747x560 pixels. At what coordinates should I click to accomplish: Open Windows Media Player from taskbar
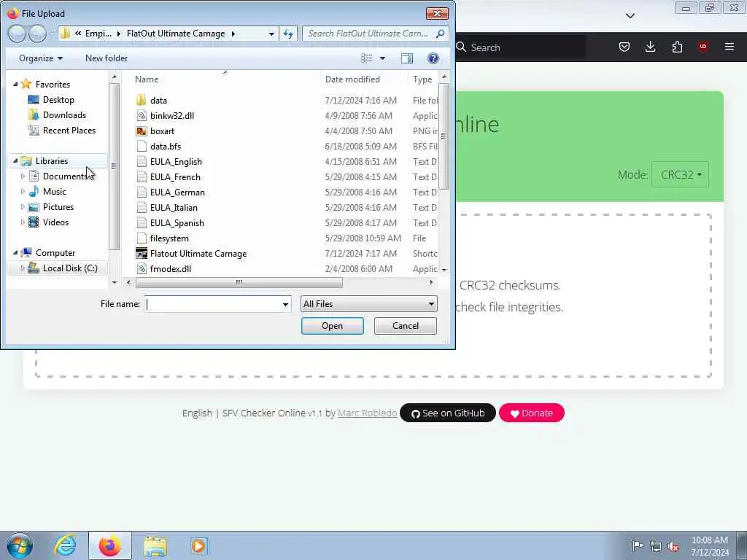pos(198,545)
